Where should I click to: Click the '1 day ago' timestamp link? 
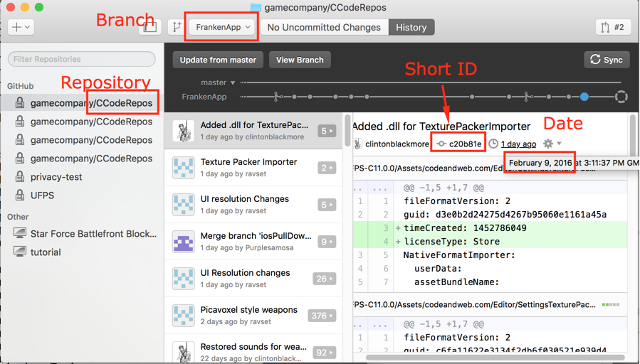518,144
